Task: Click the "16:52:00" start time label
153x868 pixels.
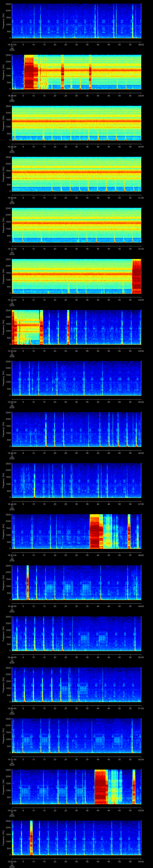Action: click(x=12, y=810)
